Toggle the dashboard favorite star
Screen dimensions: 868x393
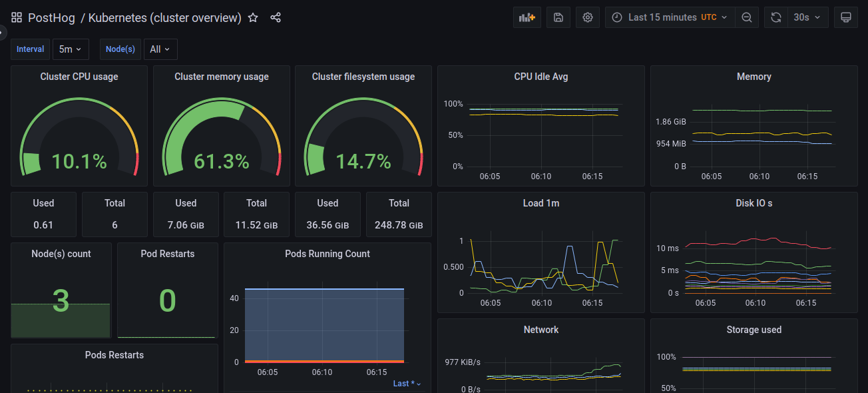(252, 18)
